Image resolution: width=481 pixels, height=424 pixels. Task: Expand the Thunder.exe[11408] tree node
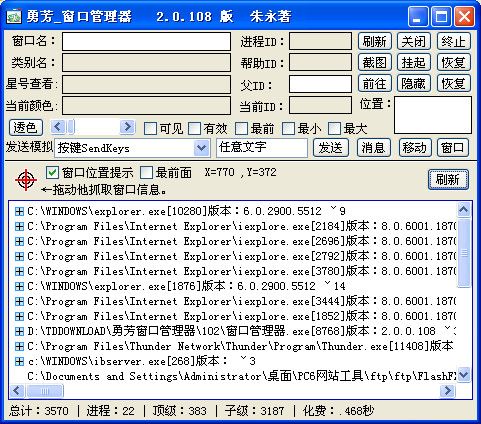[x=19, y=346]
